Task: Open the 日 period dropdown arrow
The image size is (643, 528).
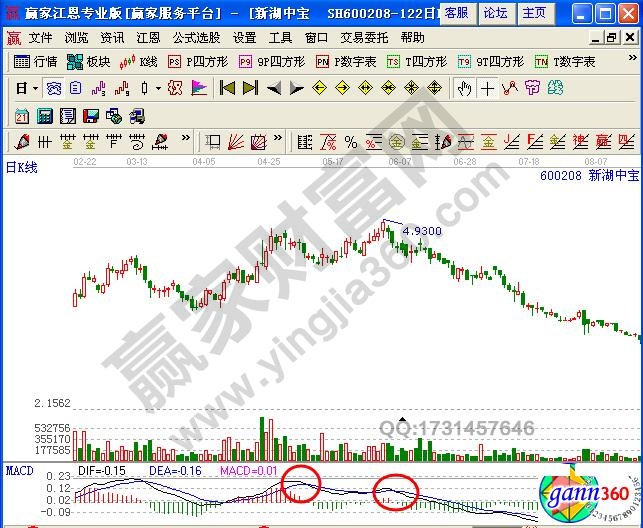Action: [x=33, y=88]
